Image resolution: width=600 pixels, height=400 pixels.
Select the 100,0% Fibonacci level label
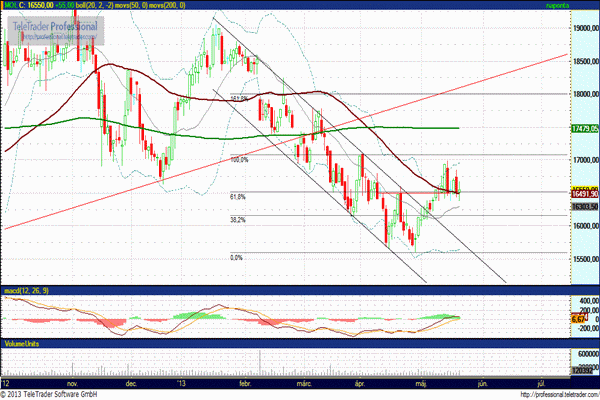[240, 160]
